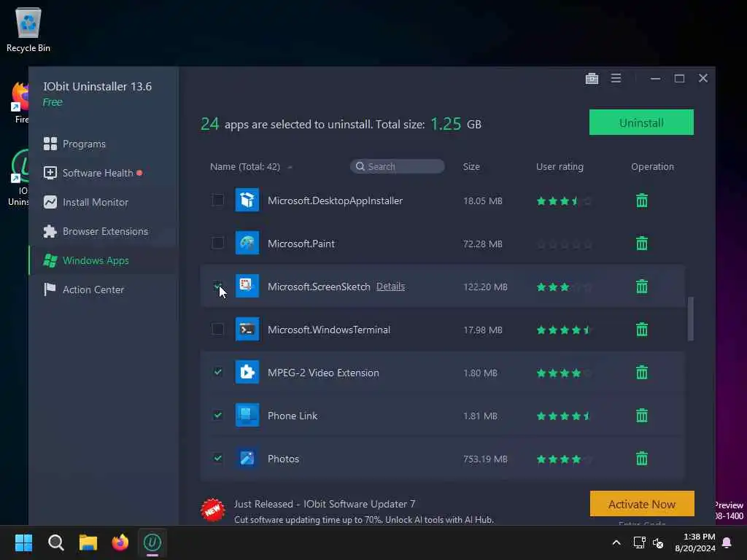Toggle the Microsoft.ScreenSketch checkbox
Screen dimensions: 747x560
coord(217,286)
